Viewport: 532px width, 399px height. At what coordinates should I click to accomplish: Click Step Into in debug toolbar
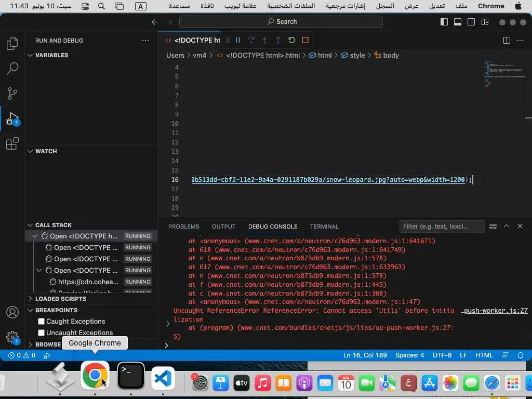[x=264, y=40]
